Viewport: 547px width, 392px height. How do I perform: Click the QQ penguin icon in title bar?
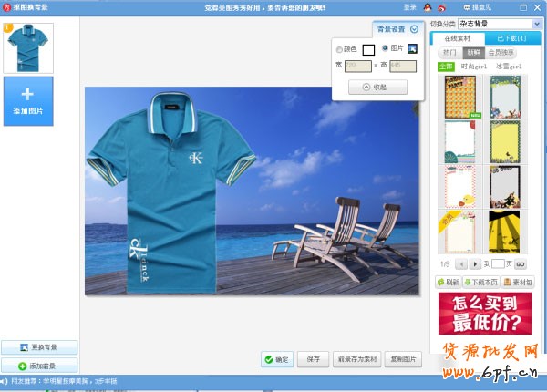[427, 7]
